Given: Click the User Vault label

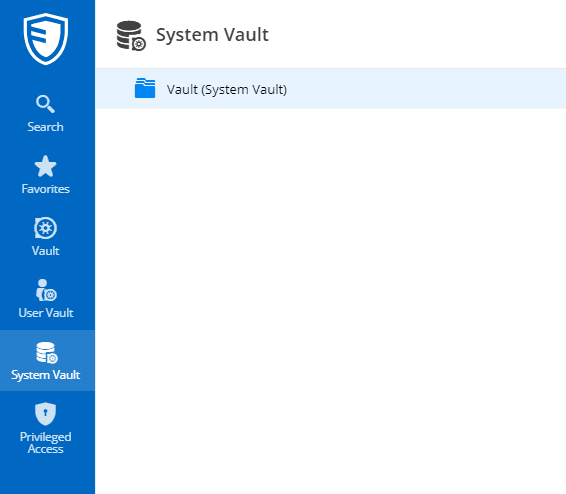Looking at the screenshot, I should pyautogui.click(x=46, y=313).
